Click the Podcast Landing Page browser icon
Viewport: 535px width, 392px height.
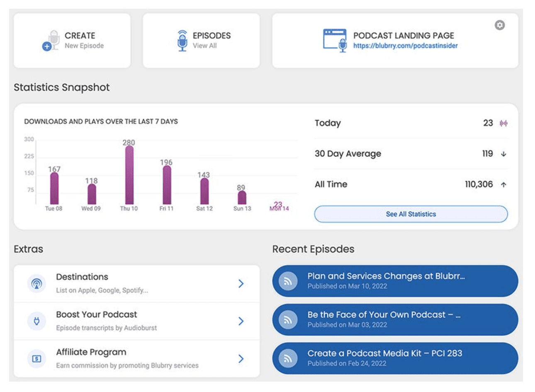tap(335, 40)
